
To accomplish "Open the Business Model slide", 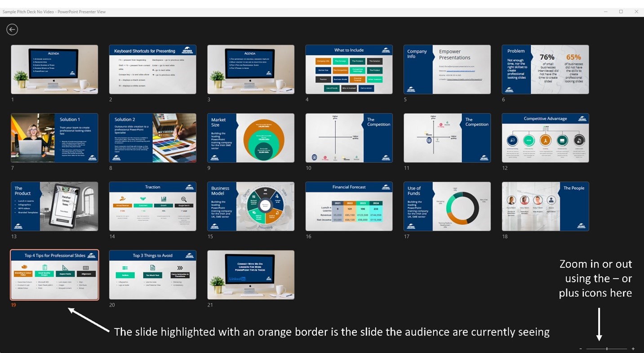I will pos(250,206).
